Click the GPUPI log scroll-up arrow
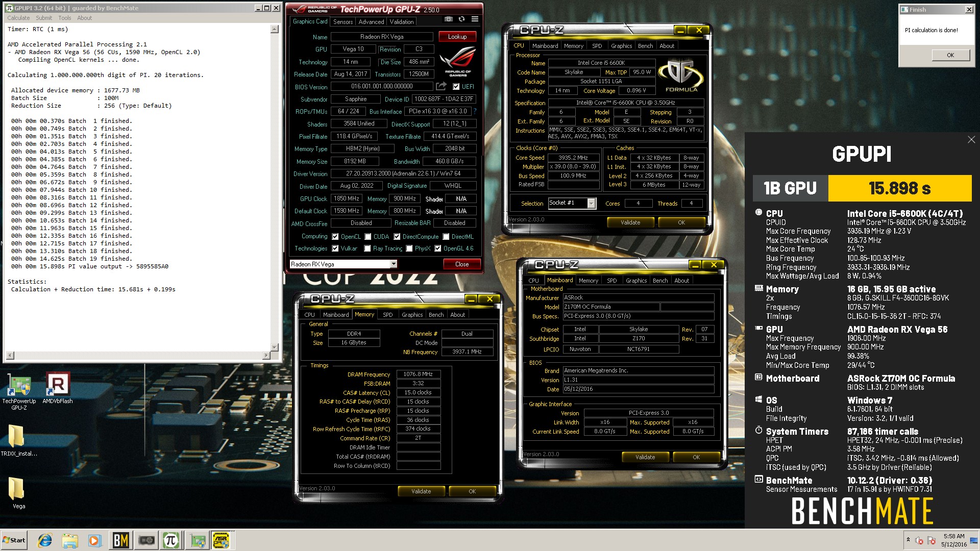The height and width of the screenshot is (551, 980). point(275,29)
